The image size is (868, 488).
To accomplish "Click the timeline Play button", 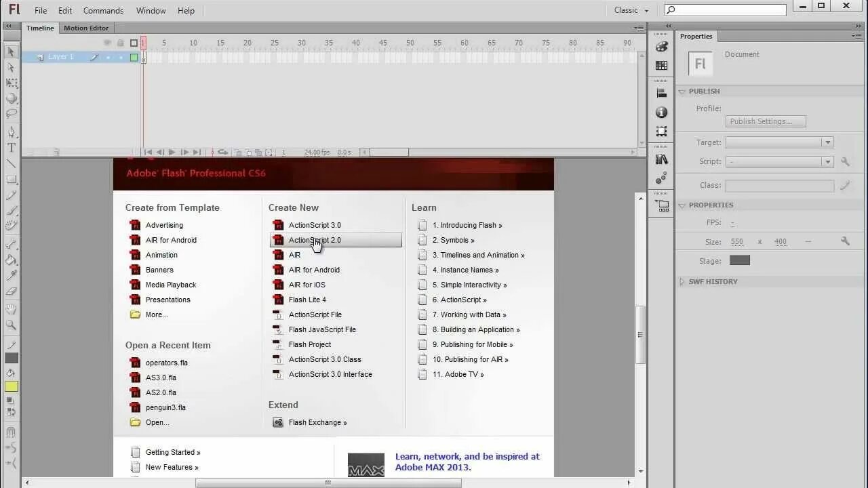I will pos(172,152).
